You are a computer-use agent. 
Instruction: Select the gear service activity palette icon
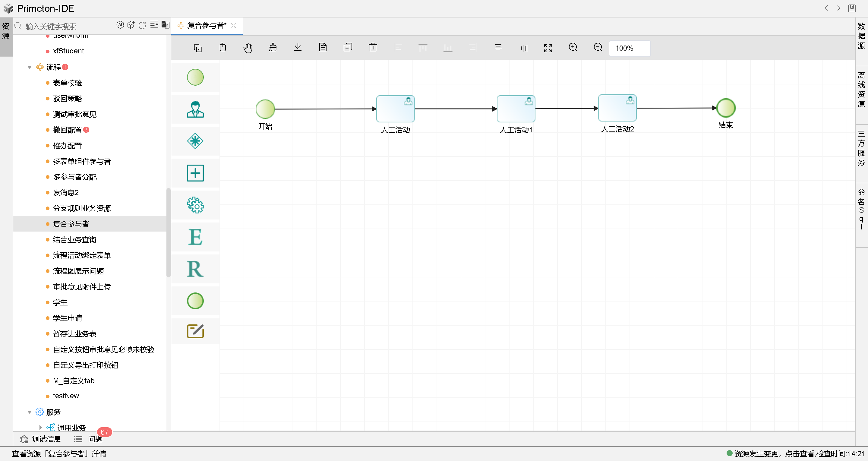[195, 205]
